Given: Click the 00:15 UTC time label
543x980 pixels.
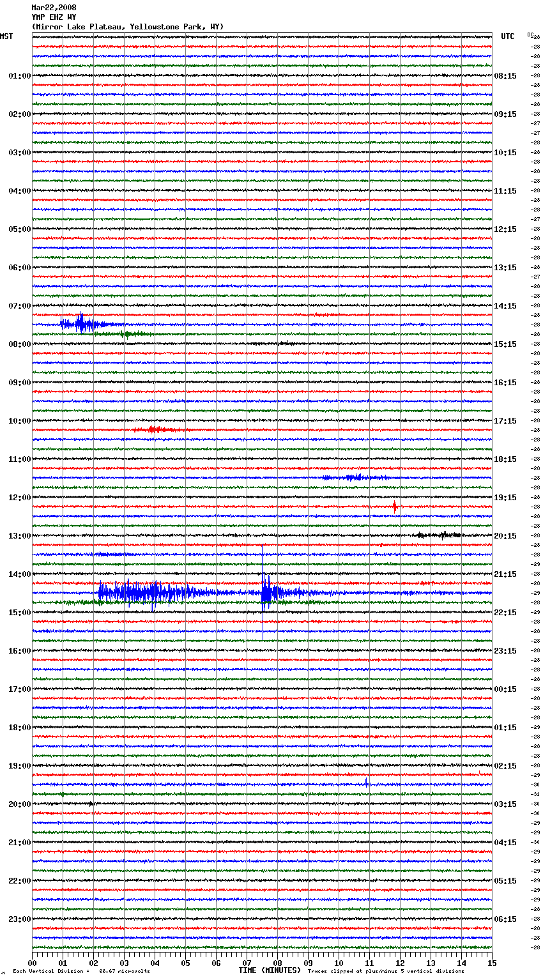Looking at the screenshot, I should click(x=505, y=689).
